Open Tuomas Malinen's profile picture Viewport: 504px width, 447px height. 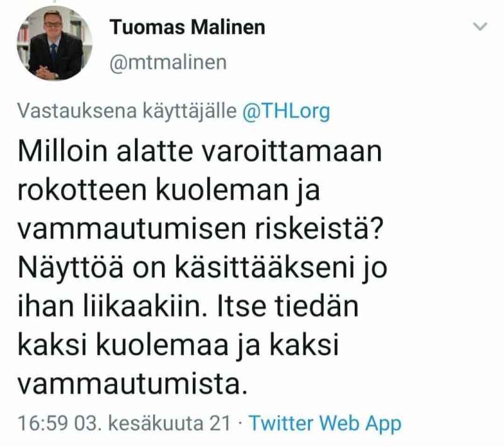[54, 43]
